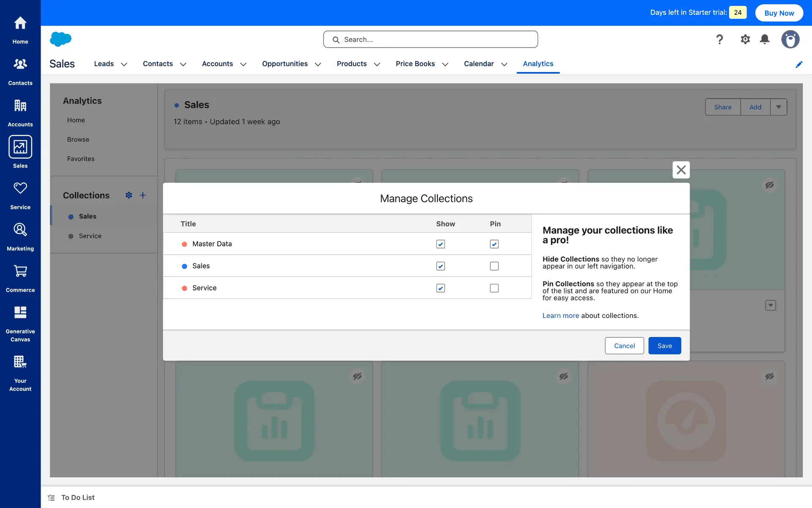Open the Setup gear in the header
The width and height of the screenshot is (812, 508).
(745, 39)
